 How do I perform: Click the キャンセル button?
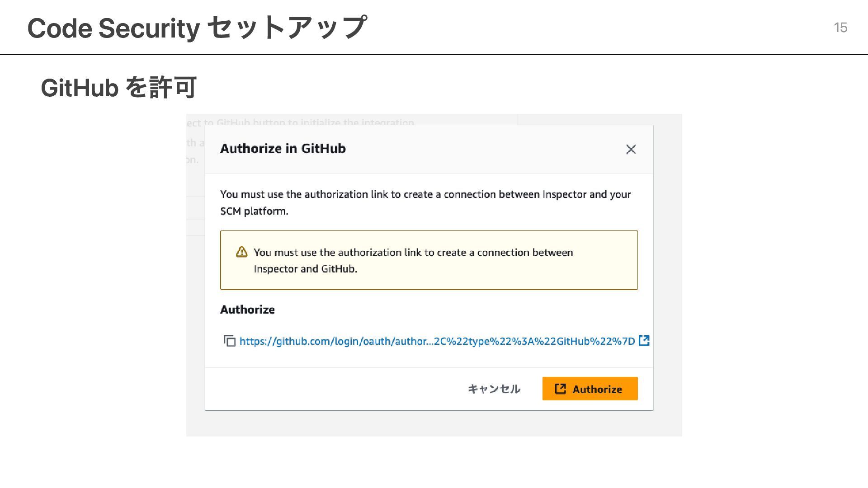[494, 389]
